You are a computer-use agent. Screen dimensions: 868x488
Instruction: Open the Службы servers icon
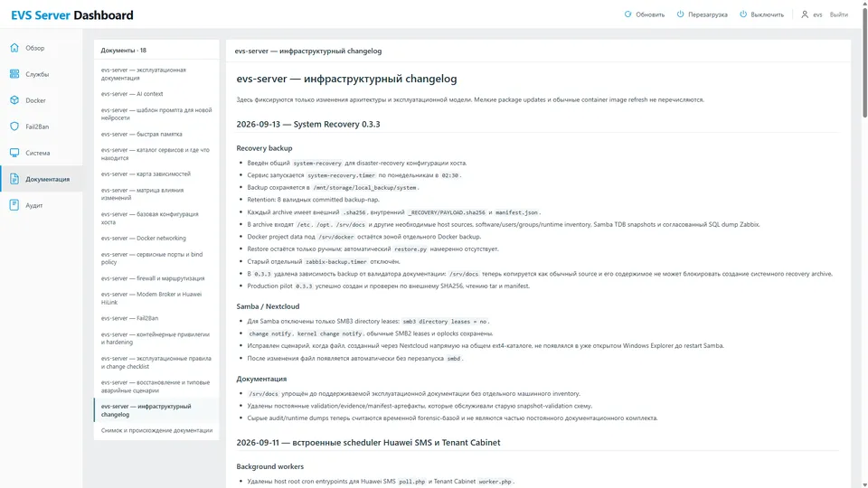click(x=14, y=73)
